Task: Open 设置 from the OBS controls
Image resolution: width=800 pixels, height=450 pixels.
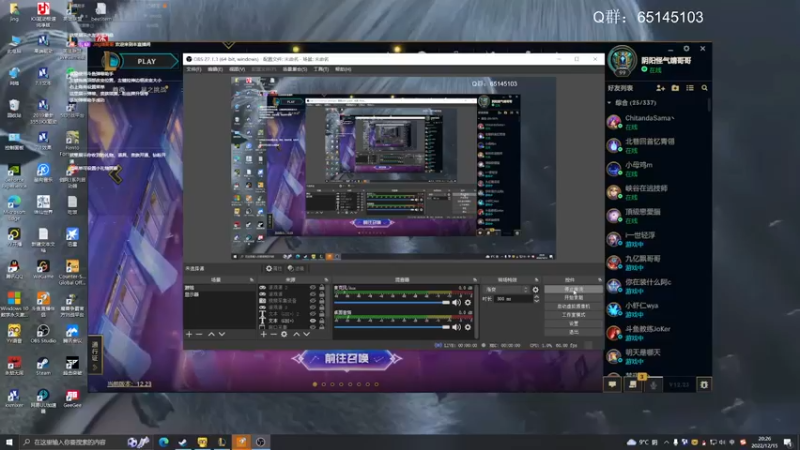Action: [573, 323]
